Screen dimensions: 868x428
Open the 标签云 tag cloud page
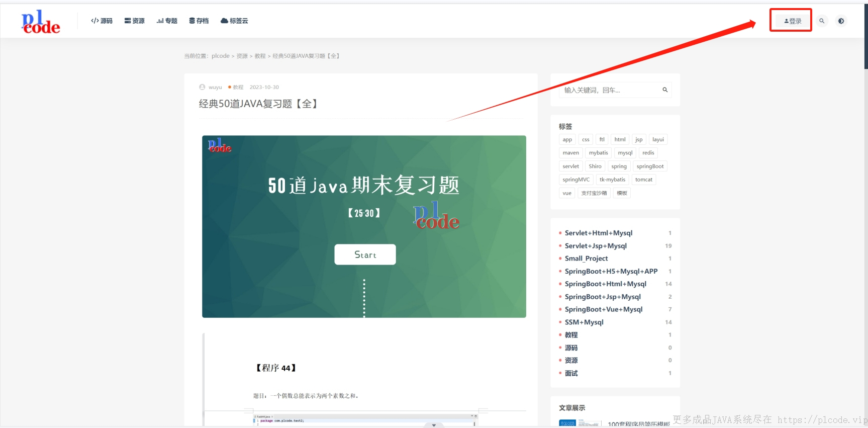pos(234,21)
